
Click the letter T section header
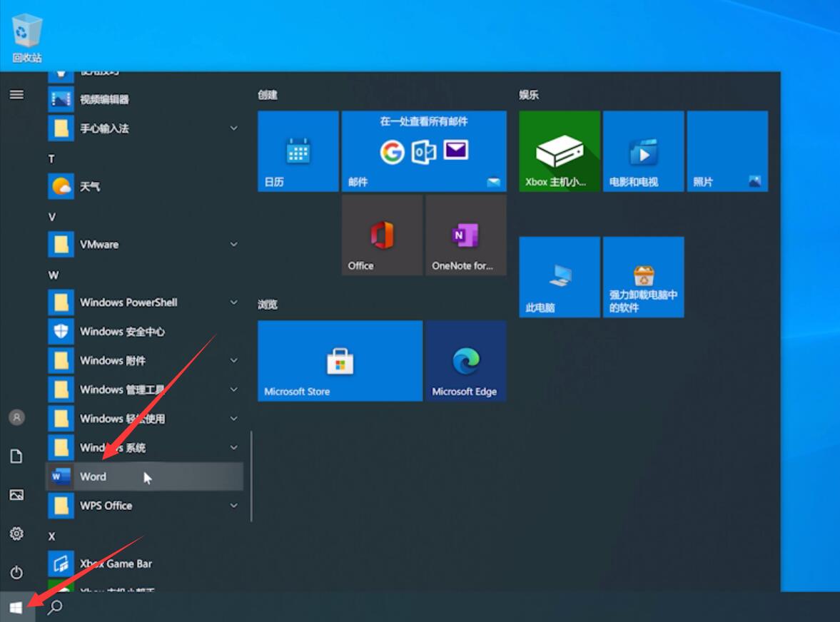click(x=51, y=159)
